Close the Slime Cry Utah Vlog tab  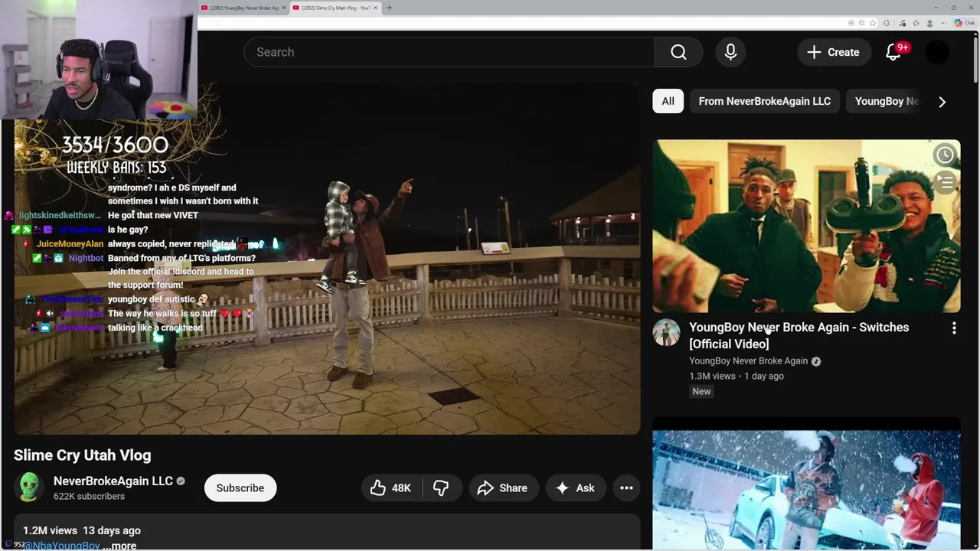(375, 8)
